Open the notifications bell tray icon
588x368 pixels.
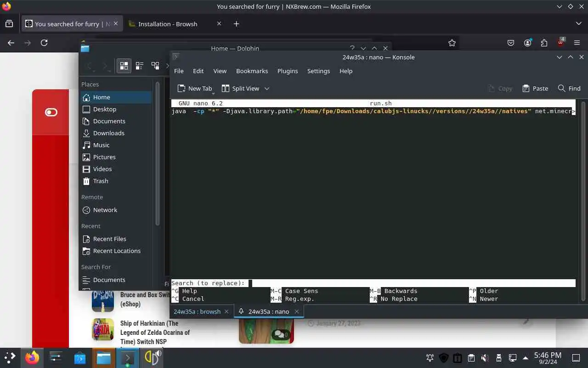(x=430, y=358)
